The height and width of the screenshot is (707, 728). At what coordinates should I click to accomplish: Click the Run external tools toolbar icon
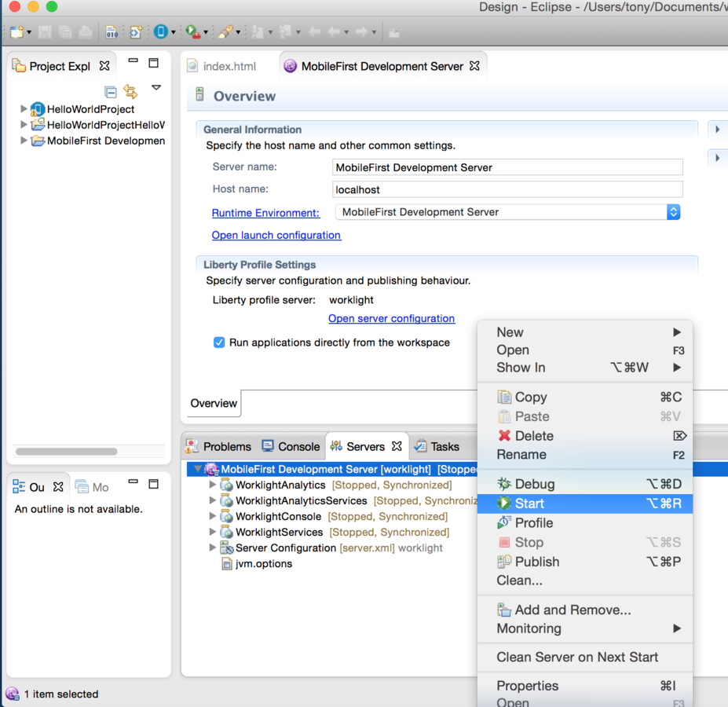[192, 32]
